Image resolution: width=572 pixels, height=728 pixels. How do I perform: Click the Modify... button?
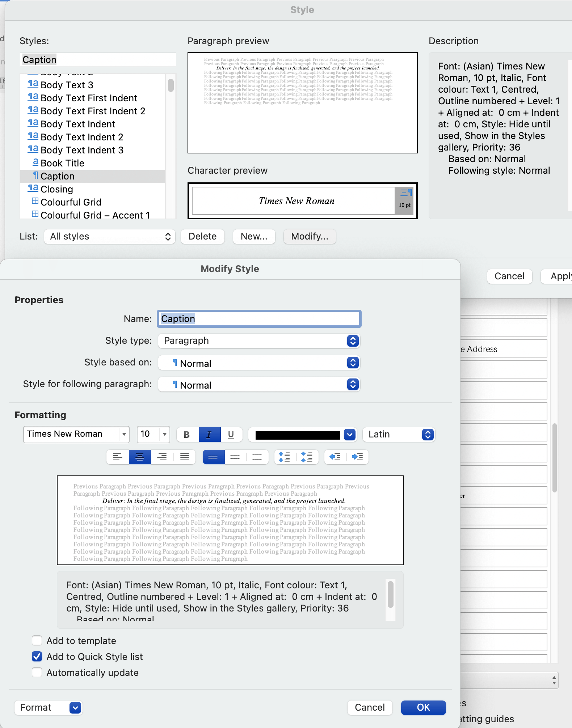click(x=310, y=237)
